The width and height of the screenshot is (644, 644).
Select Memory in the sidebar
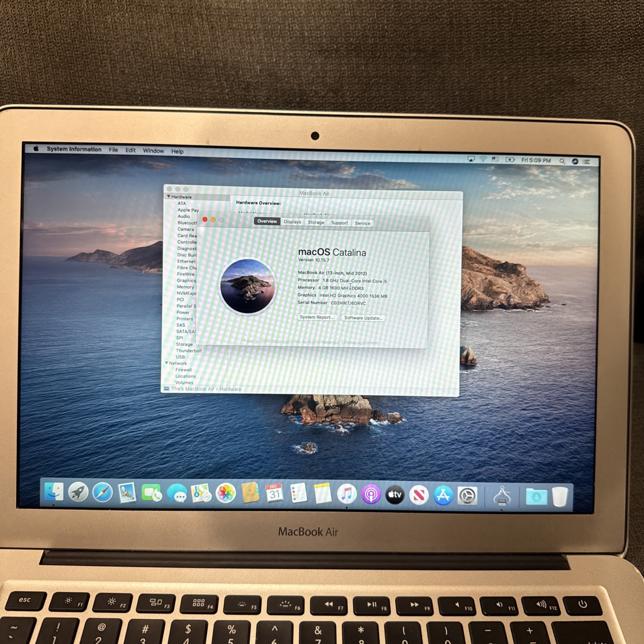click(186, 287)
